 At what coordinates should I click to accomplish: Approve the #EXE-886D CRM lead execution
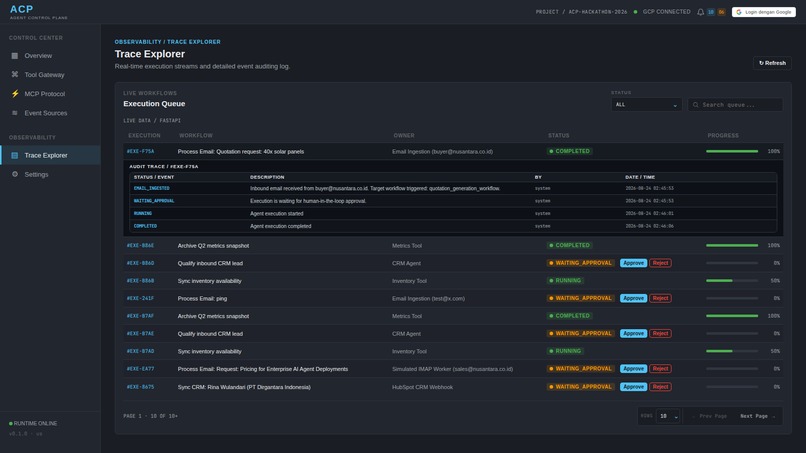click(633, 263)
